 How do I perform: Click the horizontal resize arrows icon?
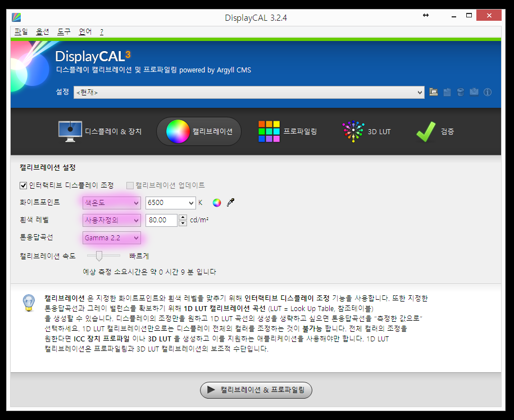point(426,15)
